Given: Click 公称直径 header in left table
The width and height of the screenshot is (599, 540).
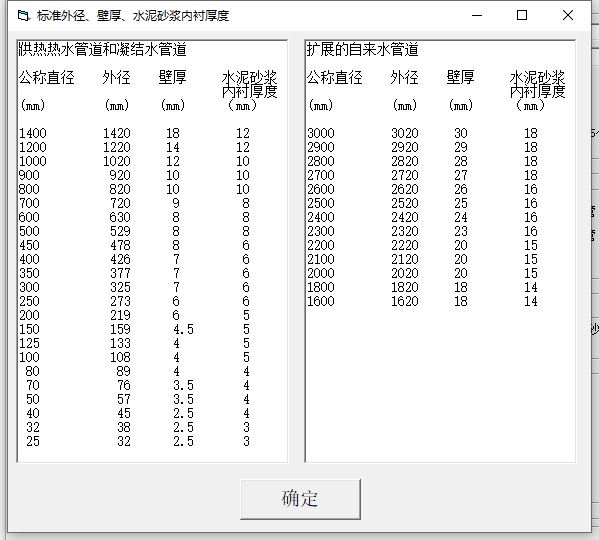Looking at the screenshot, I should [x=47, y=78].
